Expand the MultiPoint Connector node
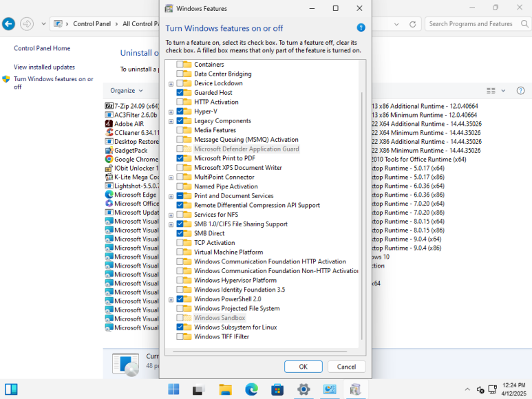 click(x=171, y=177)
